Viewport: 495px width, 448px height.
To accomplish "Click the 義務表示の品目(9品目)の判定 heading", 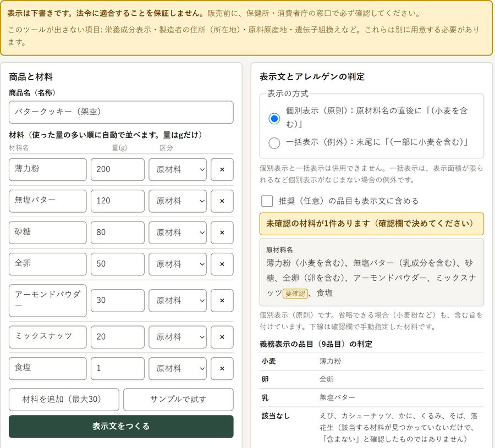I will point(316,344).
